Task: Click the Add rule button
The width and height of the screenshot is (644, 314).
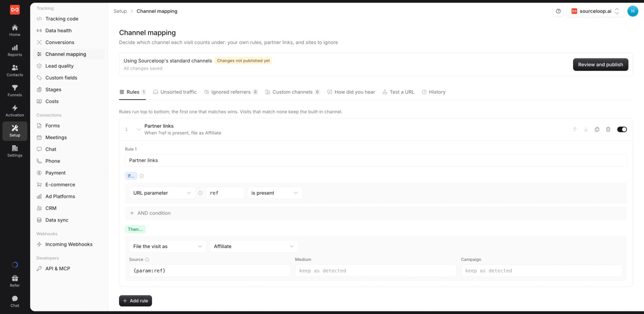Action: [135, 301]
